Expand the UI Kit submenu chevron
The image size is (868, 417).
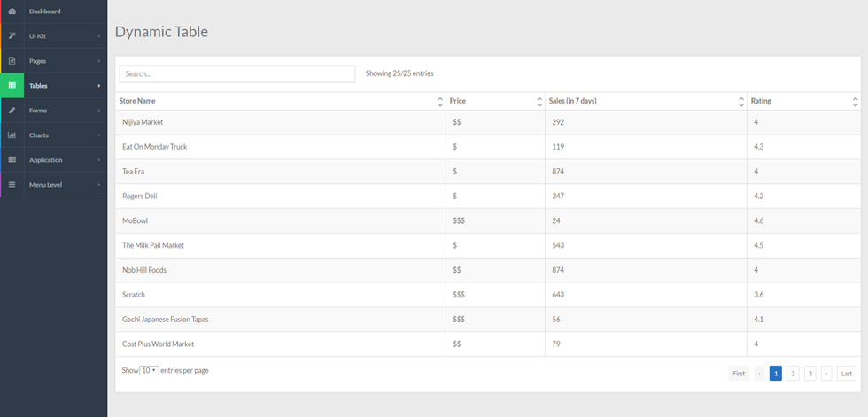click(x=99, y=36)
